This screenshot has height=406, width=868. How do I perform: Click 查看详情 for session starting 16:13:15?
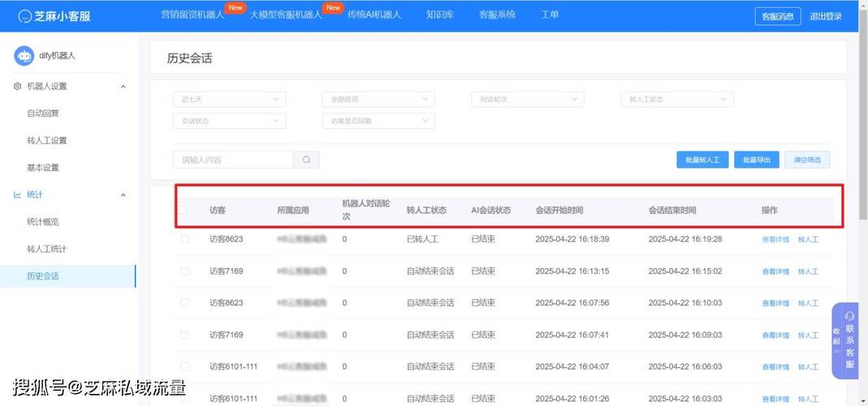click(x=775, y=272)
